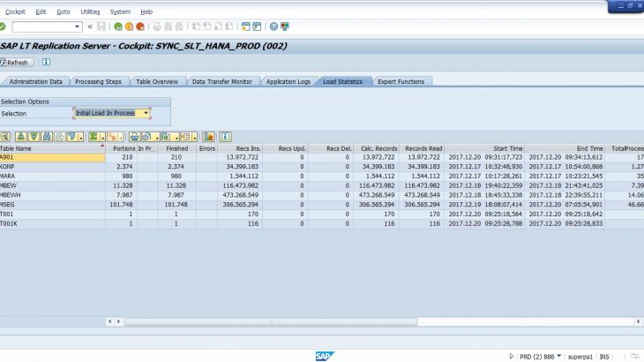This screenshot has height=362, width=644.
Task: Click the Table Name column header
Action: tap(53, 148)
